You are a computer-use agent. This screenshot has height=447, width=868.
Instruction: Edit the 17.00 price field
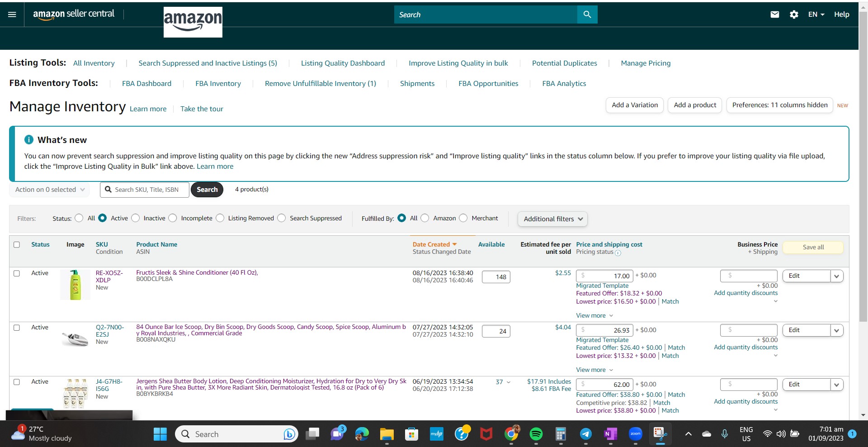tap(605, 276)
